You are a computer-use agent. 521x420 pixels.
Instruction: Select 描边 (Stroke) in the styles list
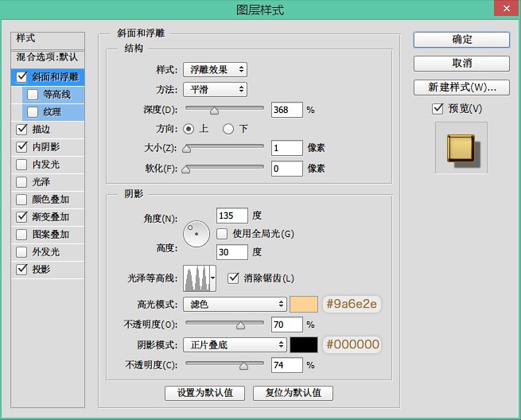pyautogui.click(x=48, y=129)
